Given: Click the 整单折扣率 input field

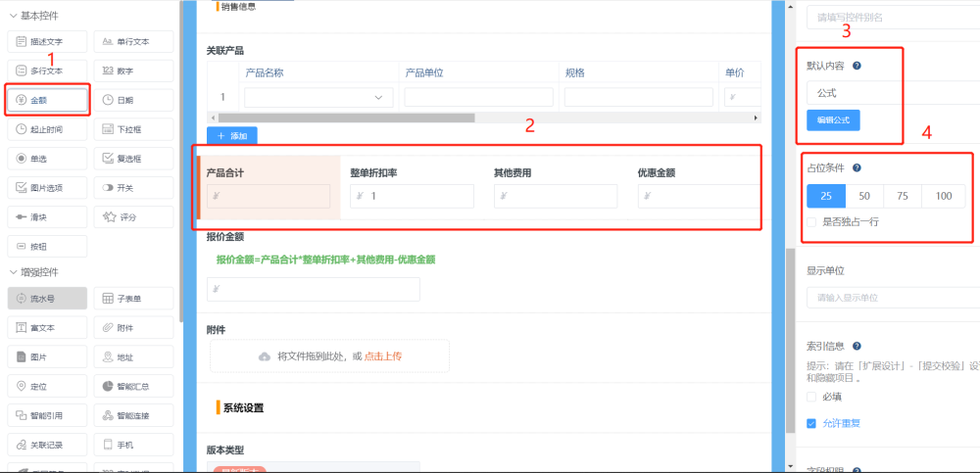Looking at the screenshot, I should tap(412, 196).
